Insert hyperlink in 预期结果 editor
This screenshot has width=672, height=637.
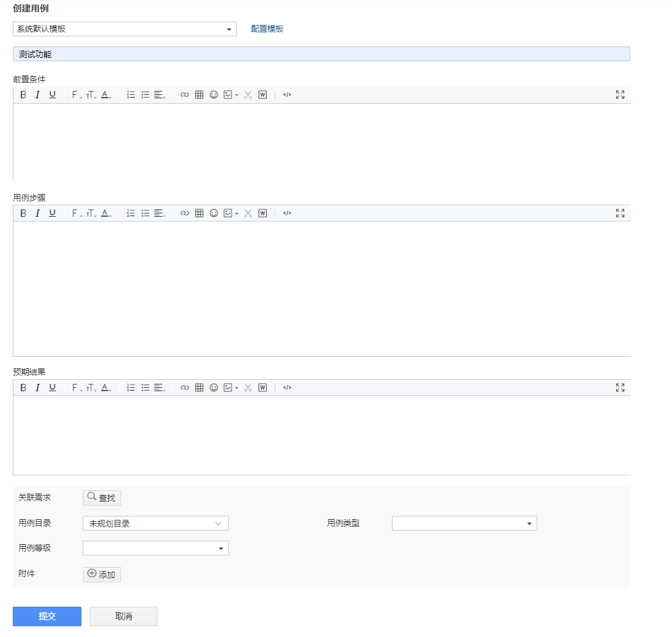(184, 387)
